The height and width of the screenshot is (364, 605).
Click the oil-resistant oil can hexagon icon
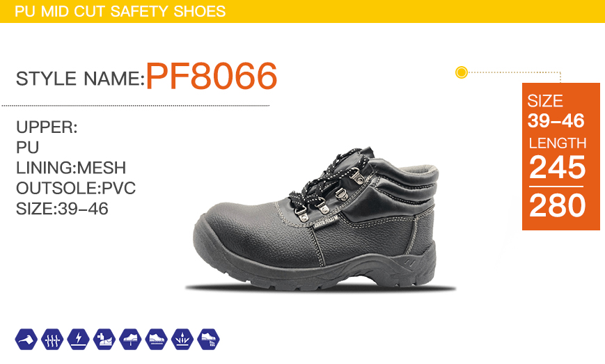click(x=26, y=340)
